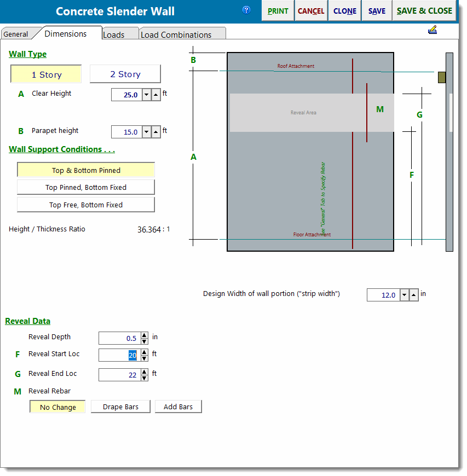Image resolution: width=467 pixels, height=476 pixels.
Task: Click the blue help question mark icon
Action: click(246, 10)
